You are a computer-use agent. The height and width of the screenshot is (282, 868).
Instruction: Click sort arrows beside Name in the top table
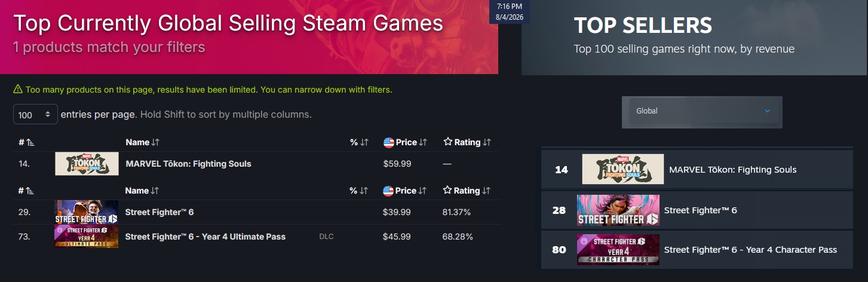(x=155, y=142)
